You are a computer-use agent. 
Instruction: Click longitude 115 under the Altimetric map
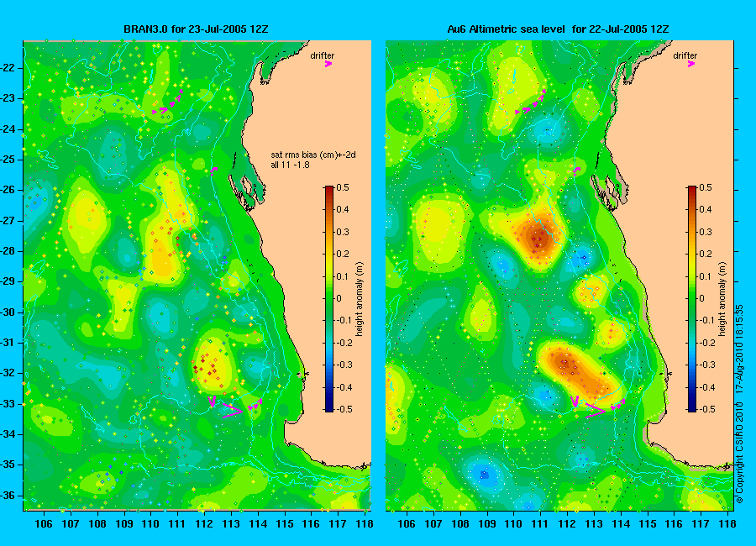click(x=648, y=524)
